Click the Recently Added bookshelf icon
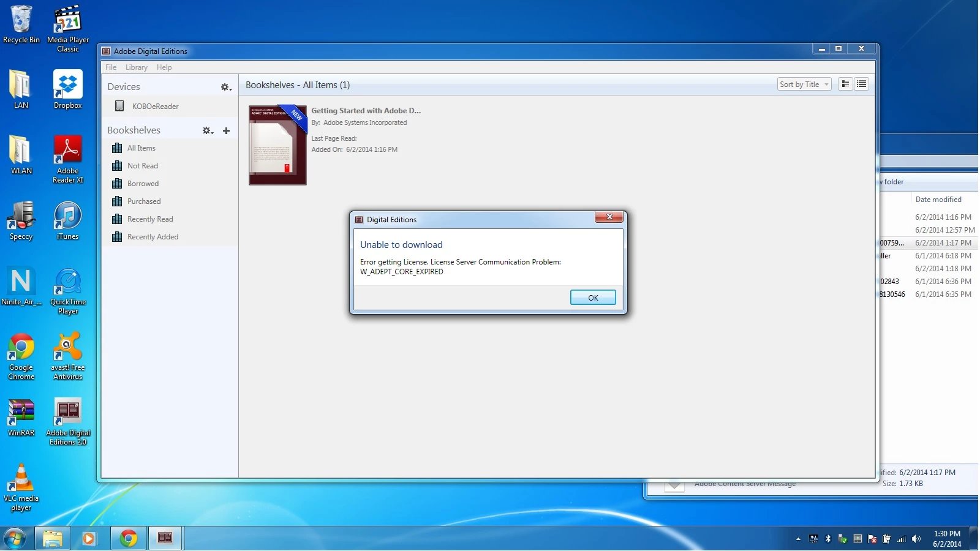This screenshot has width=980, height=551. 117,237
